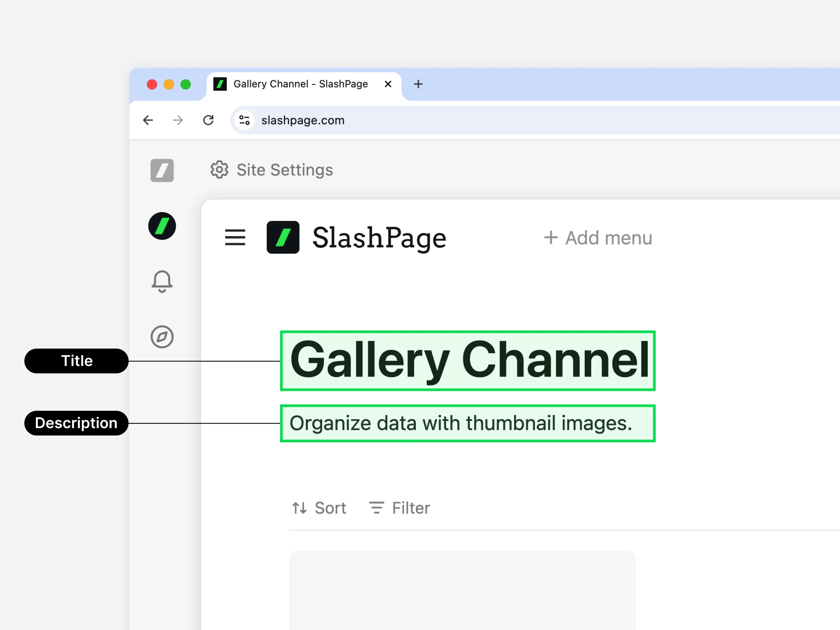The height and width of the screenshot is (630, 840).
Task: Go forward in browser
Action: 178,120
